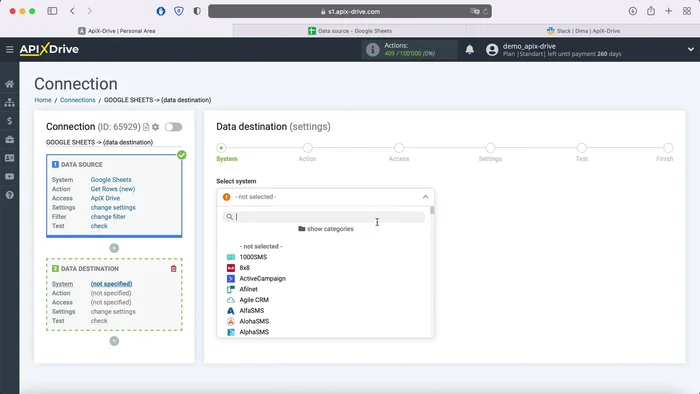
Task: Open the connection settings gear icon
Action: (155, 127)
